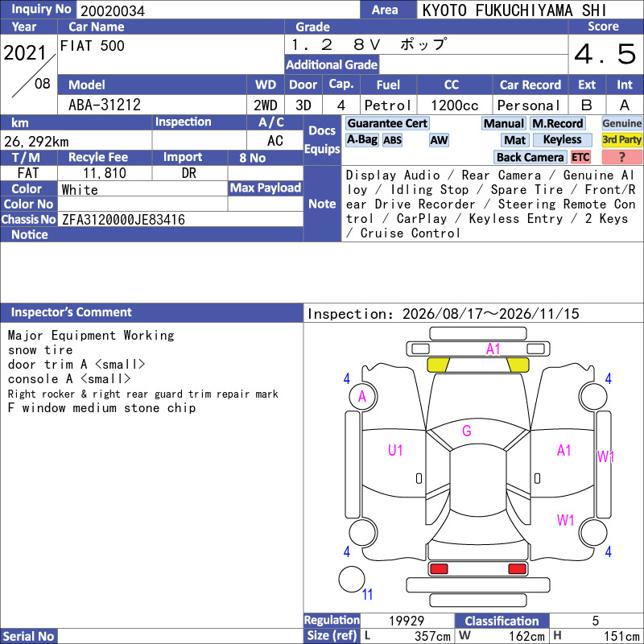
Task: Click the Major Equipment Working comment
Action: [91, 335]
